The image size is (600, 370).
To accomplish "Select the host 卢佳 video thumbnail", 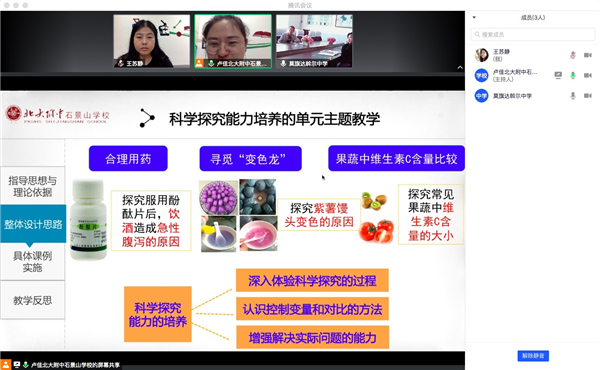I will coord(233,41).
